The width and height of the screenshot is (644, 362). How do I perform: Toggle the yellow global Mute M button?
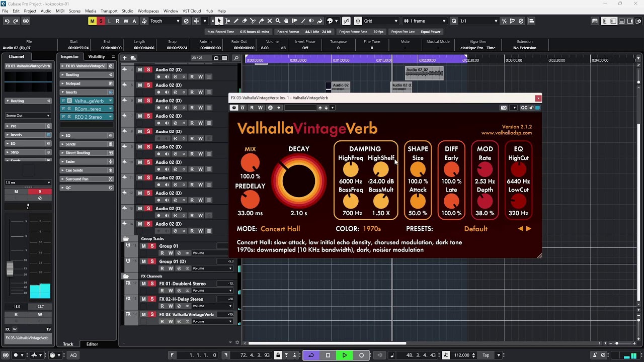coord(92,21)
